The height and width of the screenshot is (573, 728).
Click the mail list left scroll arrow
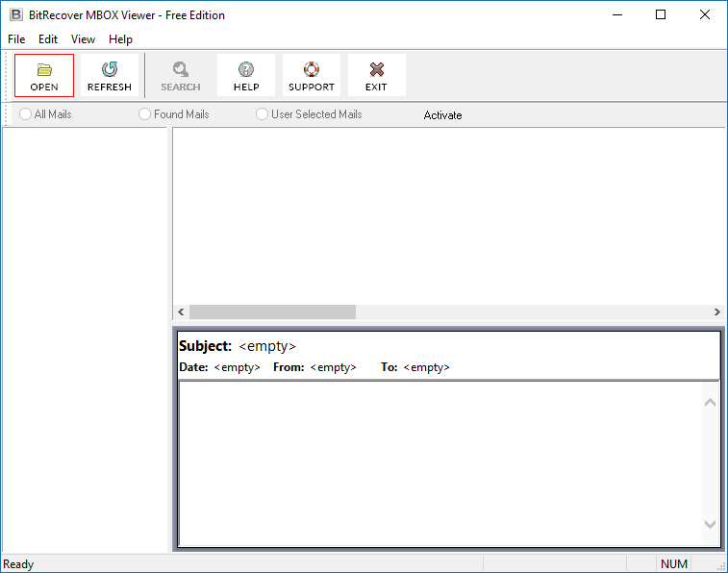(181, 312)
